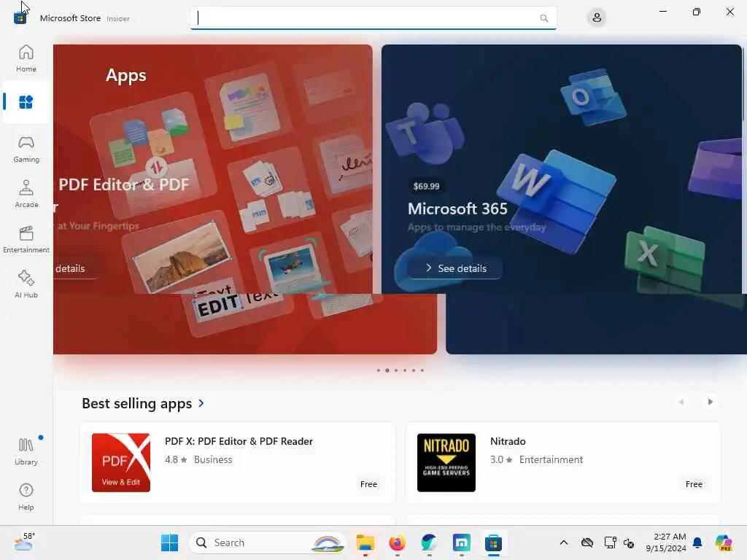
Task: Open the Arcade section
Action: coord(26,194)
